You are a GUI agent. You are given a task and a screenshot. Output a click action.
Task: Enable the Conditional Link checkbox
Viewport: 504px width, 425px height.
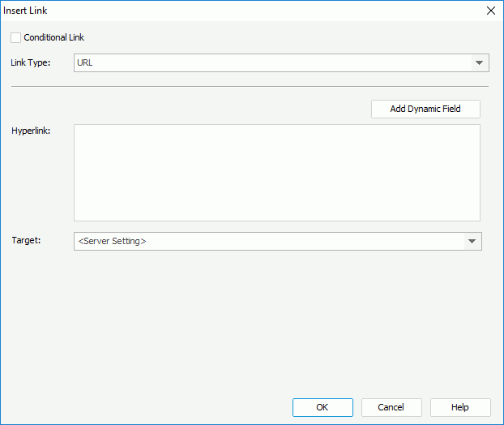pyautogui.click(x=15, y=37)
